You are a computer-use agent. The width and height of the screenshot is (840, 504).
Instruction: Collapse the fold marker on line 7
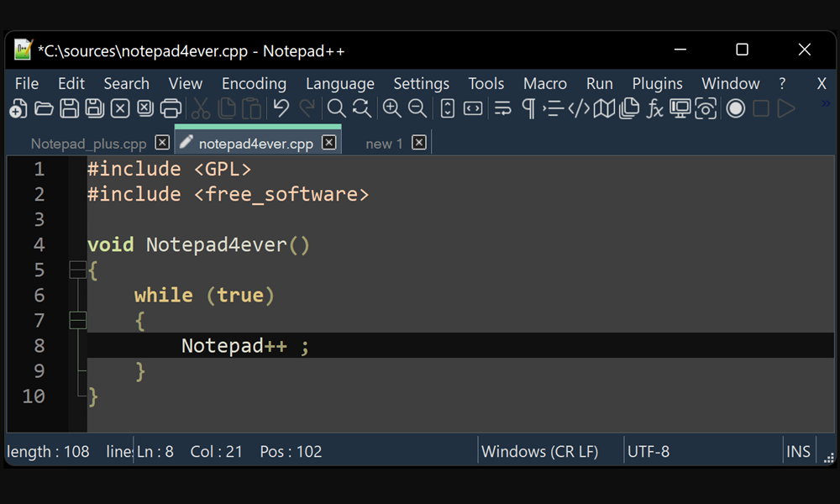pos(77,320)
